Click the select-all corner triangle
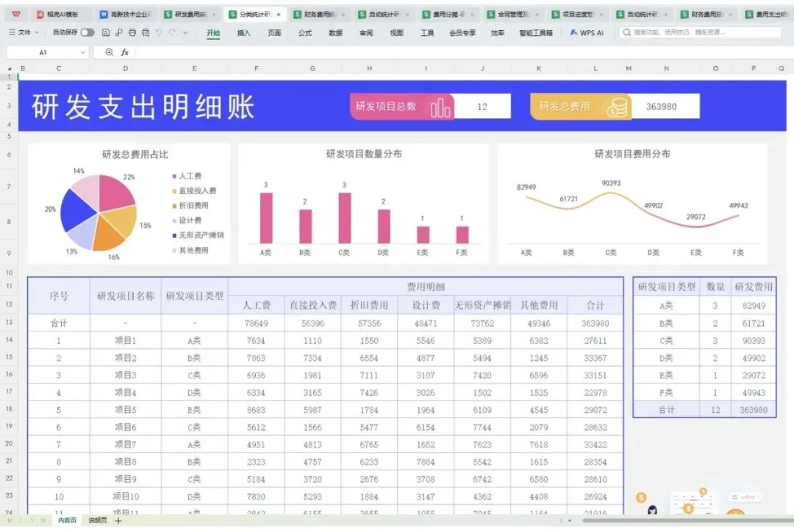Screen dimensions: 794x532 pos(9,68)
